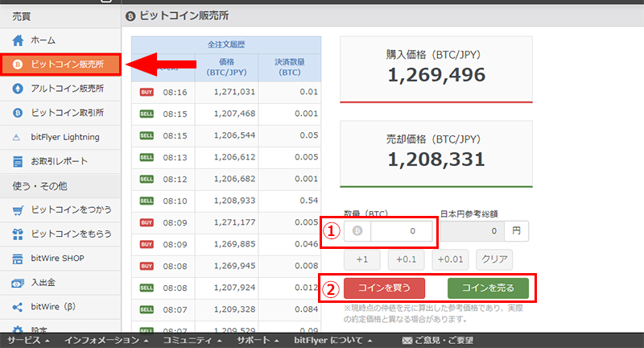Viewport: 644px width, 348px height.
Task: Click the shop icon beside bitWire SHOP
Action: point(18,259)
